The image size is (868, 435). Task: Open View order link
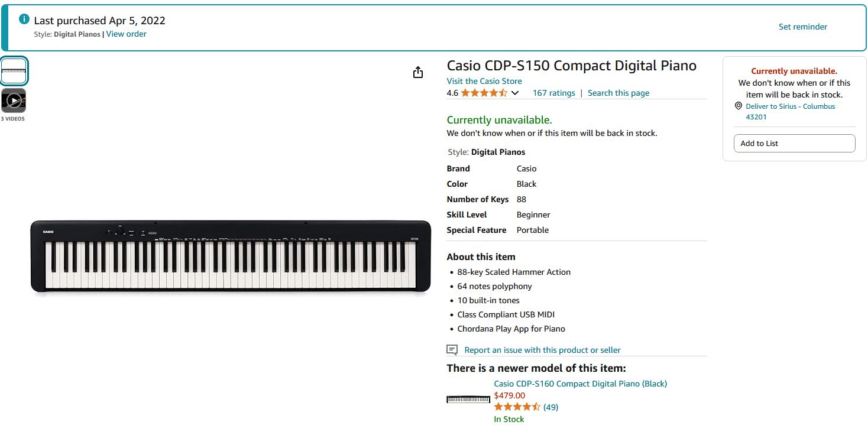[x=127, y=34]
